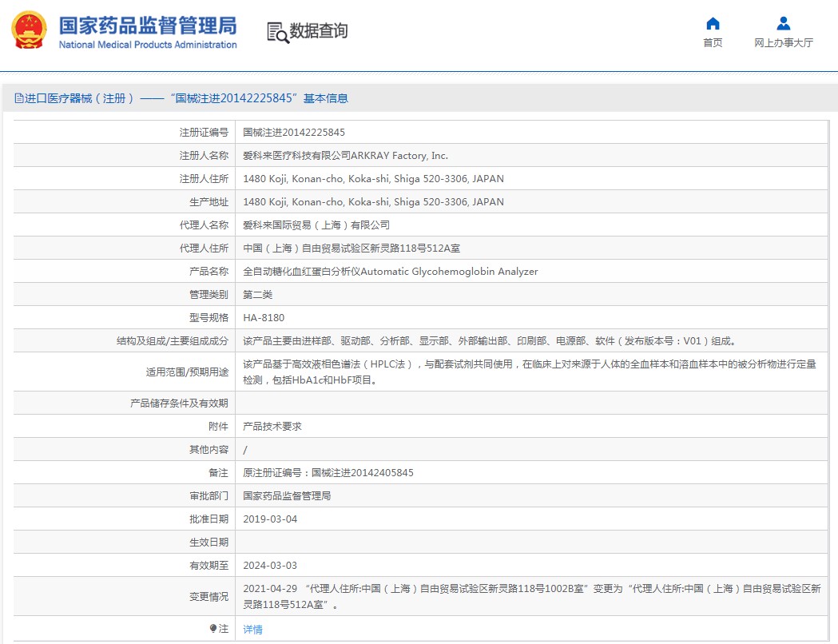The image size is (838, 644).
Task: Open 网上办事大厅 user icon
Action: click(783, 23)
